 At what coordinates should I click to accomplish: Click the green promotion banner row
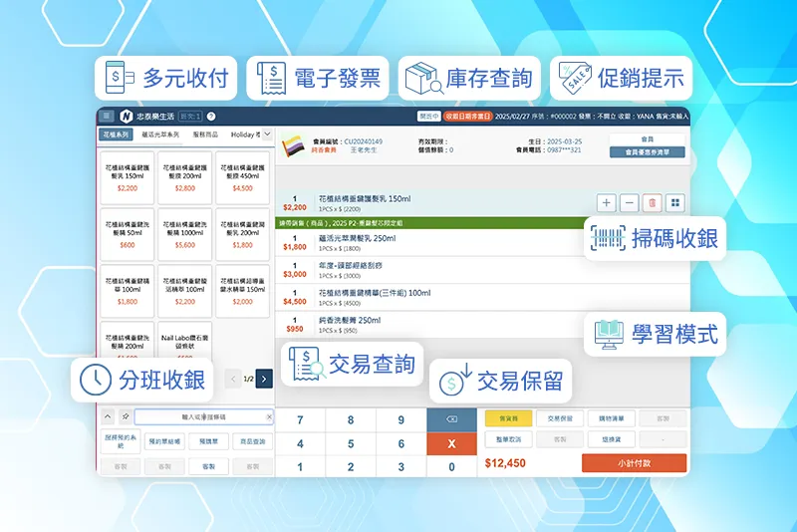430,223
